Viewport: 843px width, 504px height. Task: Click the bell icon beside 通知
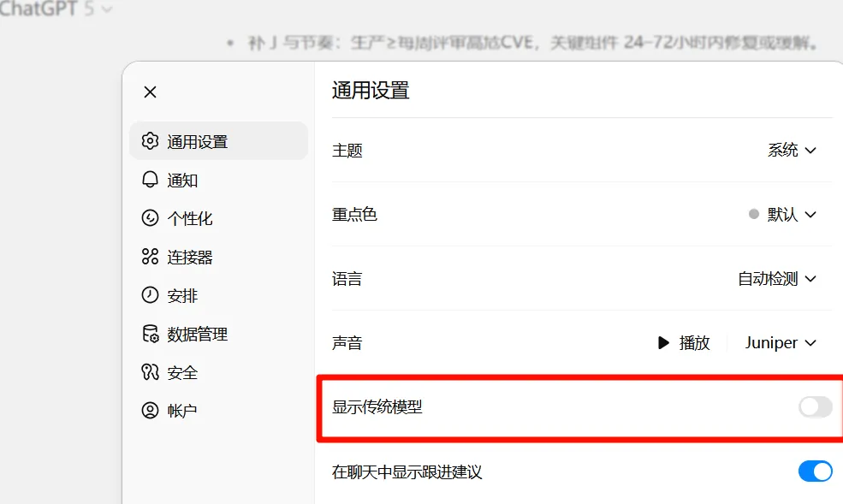[x=150, y=180]
